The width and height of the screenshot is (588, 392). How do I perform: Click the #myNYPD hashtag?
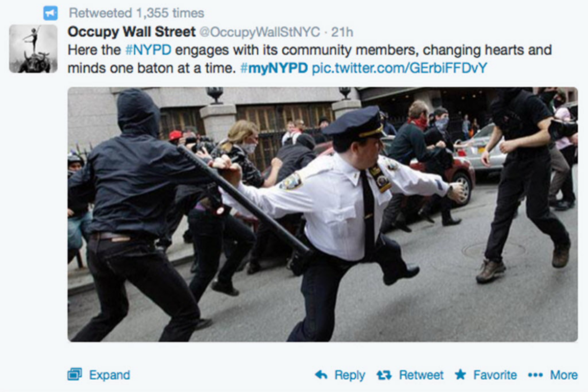pos(274,68)
